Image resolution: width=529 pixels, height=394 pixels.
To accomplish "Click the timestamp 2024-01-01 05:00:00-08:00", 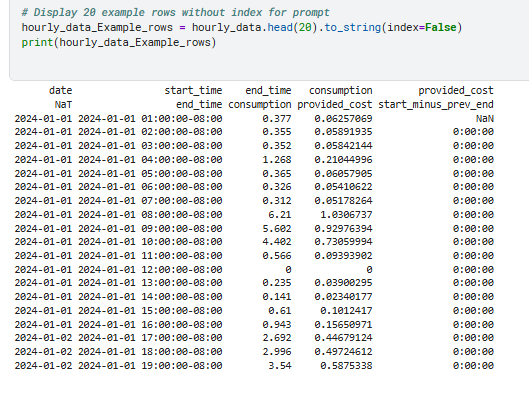I will coord(150,174).
